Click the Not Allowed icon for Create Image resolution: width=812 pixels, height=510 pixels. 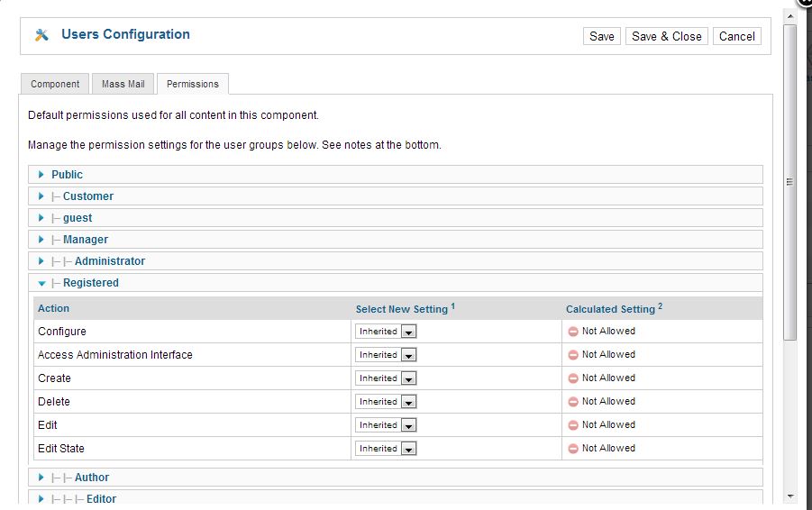pyautogui.click(x=573, y=378)
